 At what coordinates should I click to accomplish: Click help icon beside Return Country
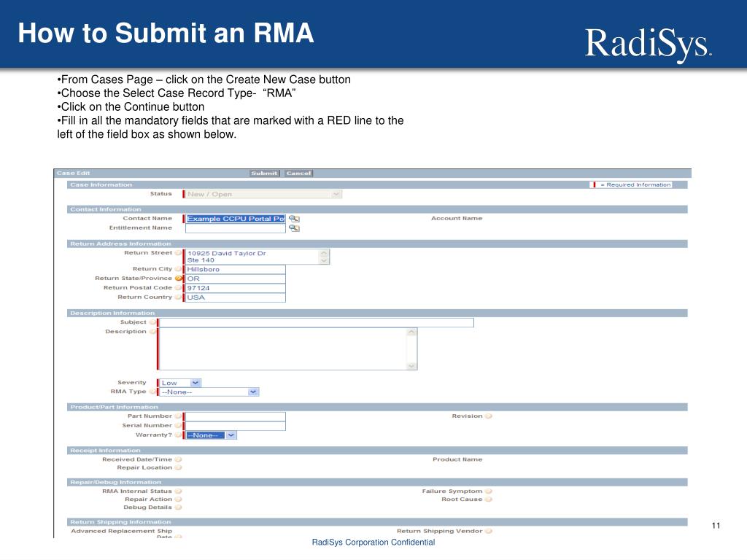(178, 297)
